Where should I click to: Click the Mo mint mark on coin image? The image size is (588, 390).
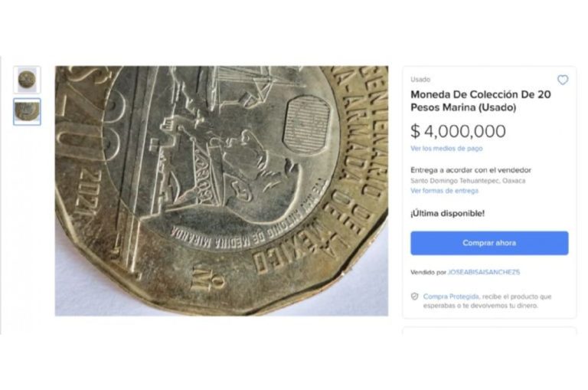tap(207, 278)
